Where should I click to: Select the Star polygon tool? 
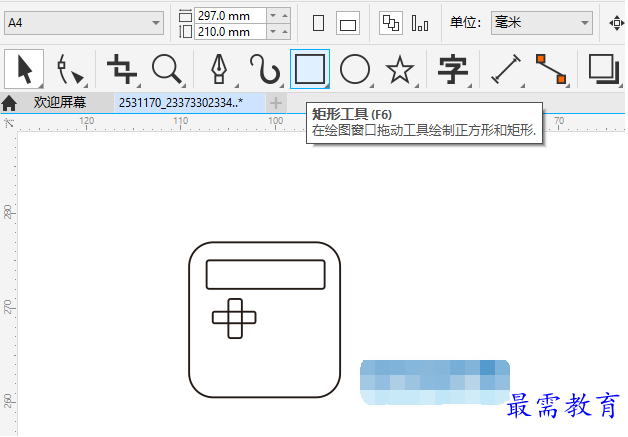point(400,69)
